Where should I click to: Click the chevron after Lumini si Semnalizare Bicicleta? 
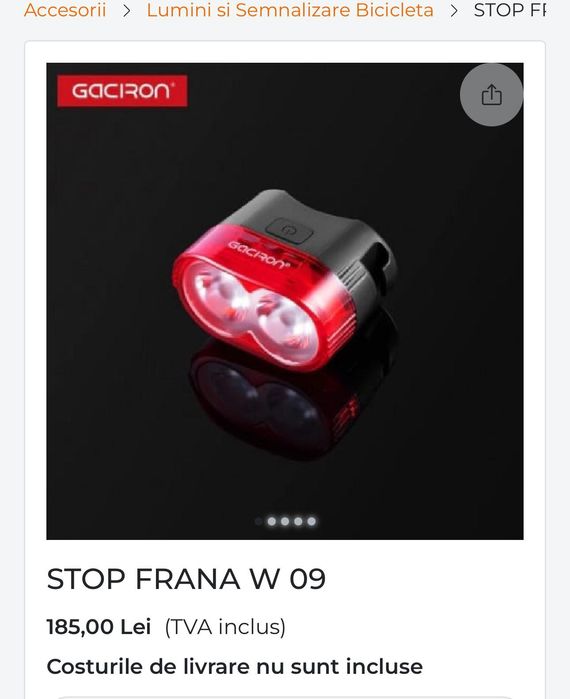(454, 11)
